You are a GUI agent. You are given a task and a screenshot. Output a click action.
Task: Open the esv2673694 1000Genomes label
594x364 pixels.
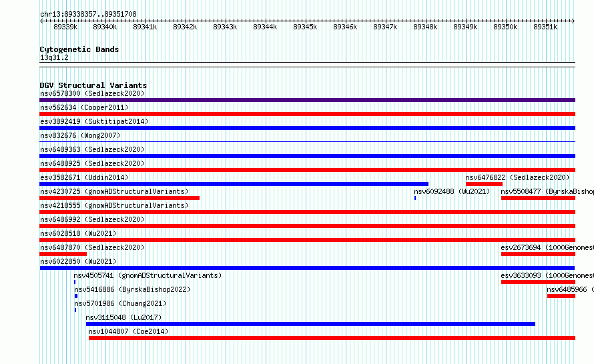(x=547, y=247)
